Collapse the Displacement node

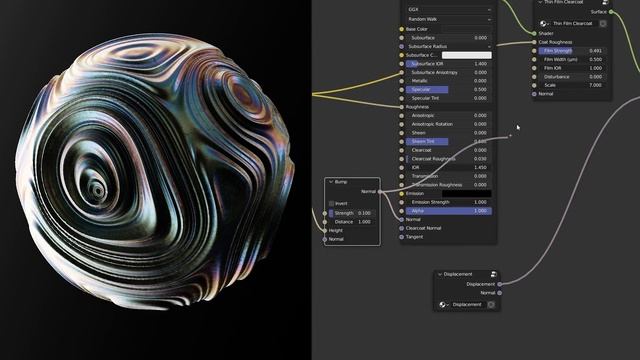pyautogui.click(x=440, y=274)
